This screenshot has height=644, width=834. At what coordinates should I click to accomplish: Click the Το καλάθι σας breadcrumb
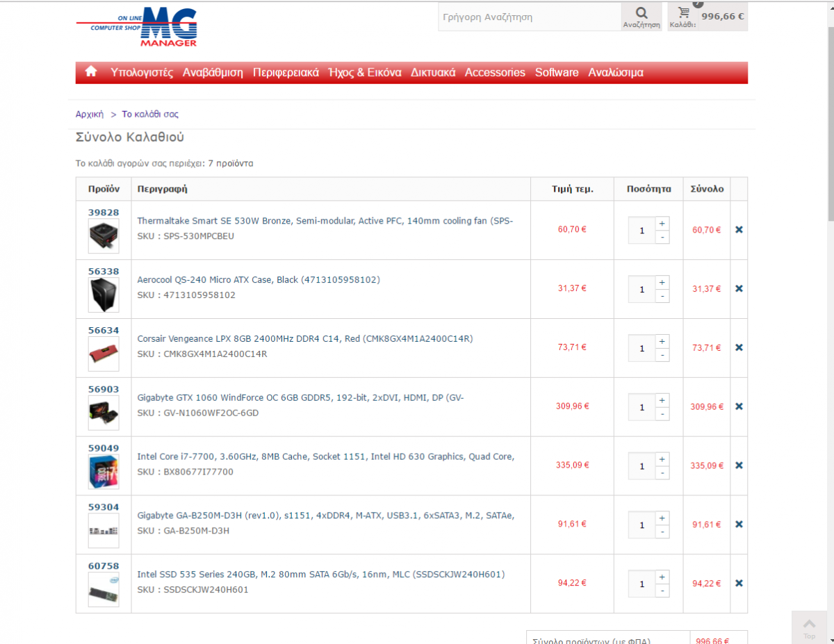click(150, 114)
